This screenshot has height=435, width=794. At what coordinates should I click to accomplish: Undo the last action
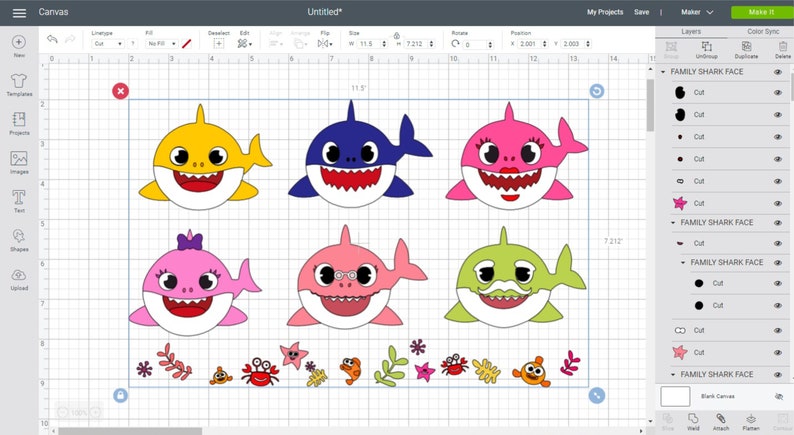click(x=52, y=39)
